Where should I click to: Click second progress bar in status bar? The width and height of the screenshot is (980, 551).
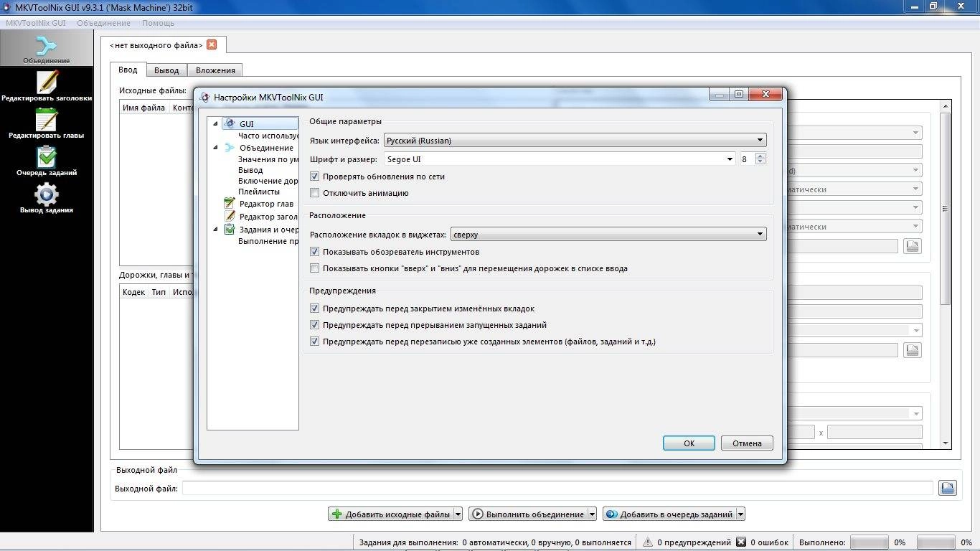pyautogui.click(x=936, y=542)
